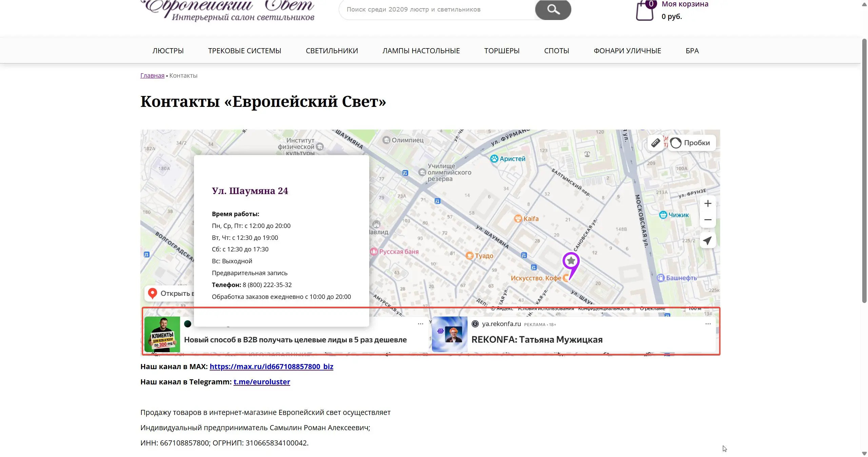Click the Моя корзина cart link
The image size is (868, 457).
point(685,4)
